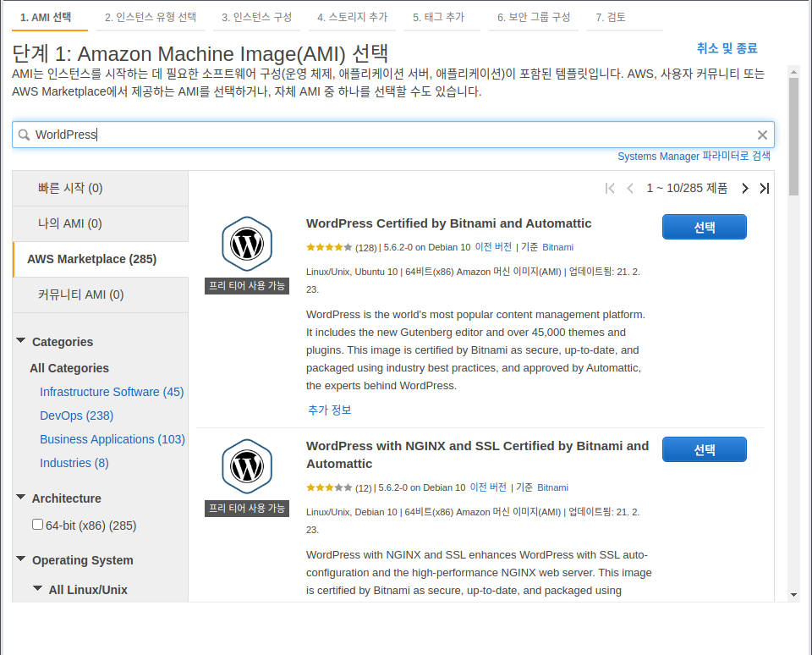Select the 나의 AMI (0) tab
Screen dimensions: 812x655
click(x=101, y=224)
